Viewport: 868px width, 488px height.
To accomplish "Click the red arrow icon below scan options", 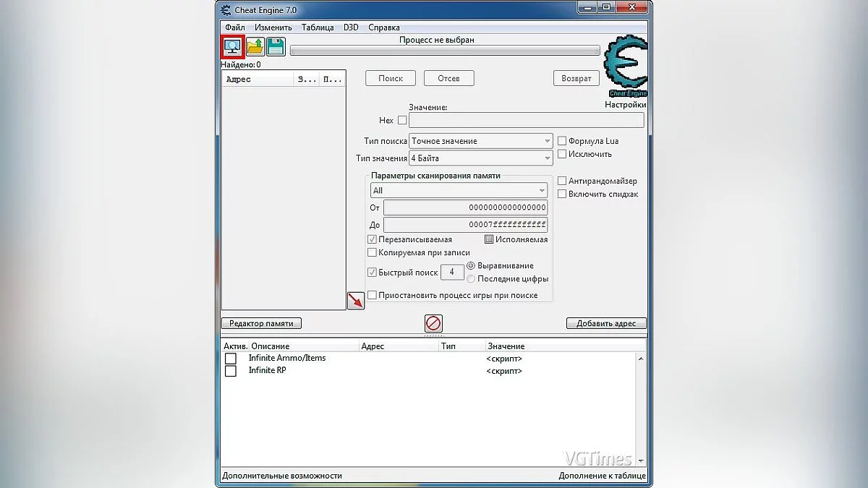I will [355, 299].
